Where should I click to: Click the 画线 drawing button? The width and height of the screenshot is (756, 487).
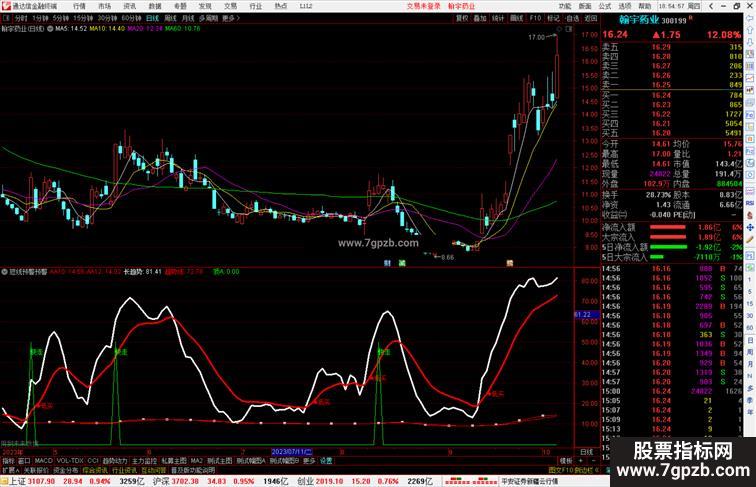517,18
